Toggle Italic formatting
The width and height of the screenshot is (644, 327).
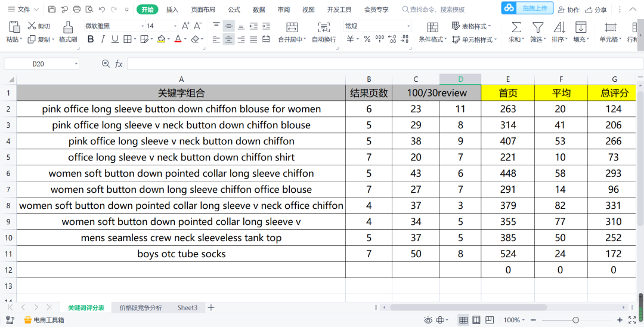coord(103,39)
